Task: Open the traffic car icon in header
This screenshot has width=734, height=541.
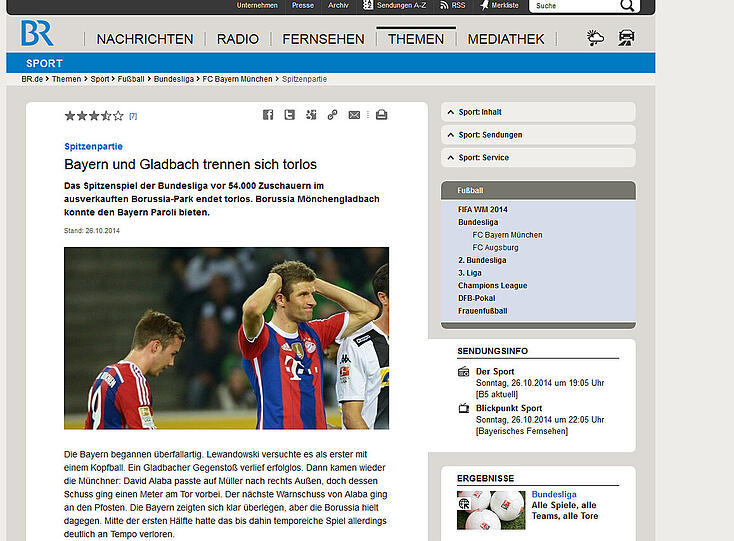Action: (626, 37)
